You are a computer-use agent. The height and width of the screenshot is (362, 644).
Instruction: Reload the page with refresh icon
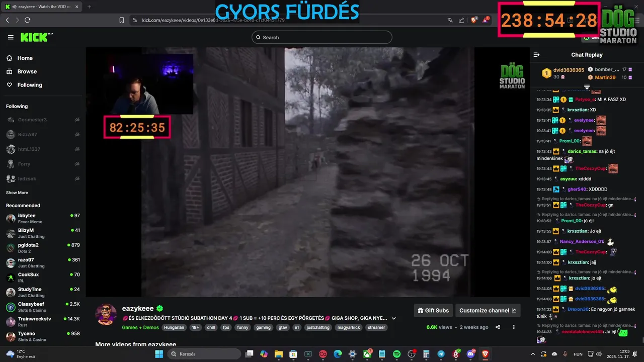pos(28,20)
